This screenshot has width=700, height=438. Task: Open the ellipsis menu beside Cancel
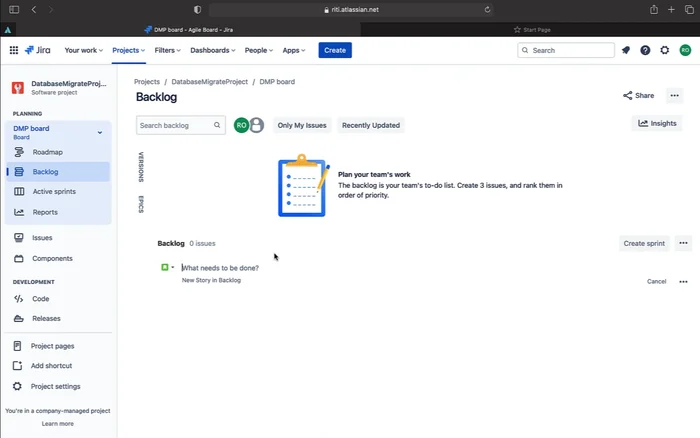[683, 282]
